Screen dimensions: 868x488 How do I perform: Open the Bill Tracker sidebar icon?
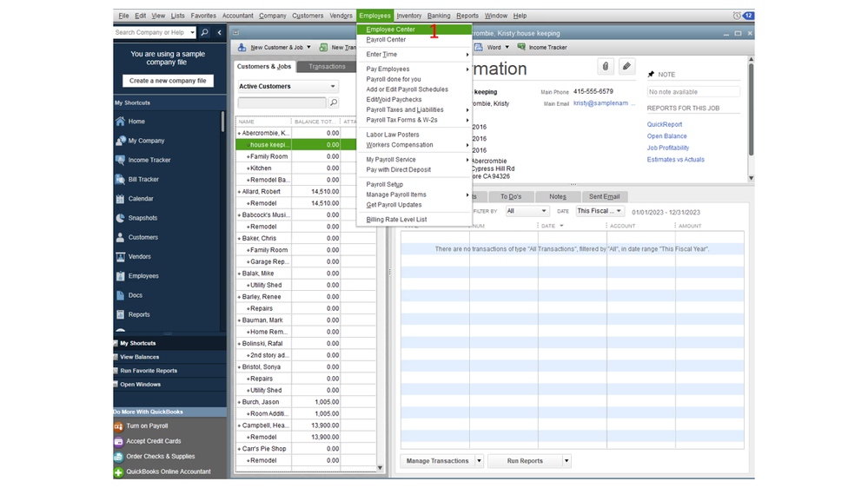pyautogui.click(x=120, y=179)
